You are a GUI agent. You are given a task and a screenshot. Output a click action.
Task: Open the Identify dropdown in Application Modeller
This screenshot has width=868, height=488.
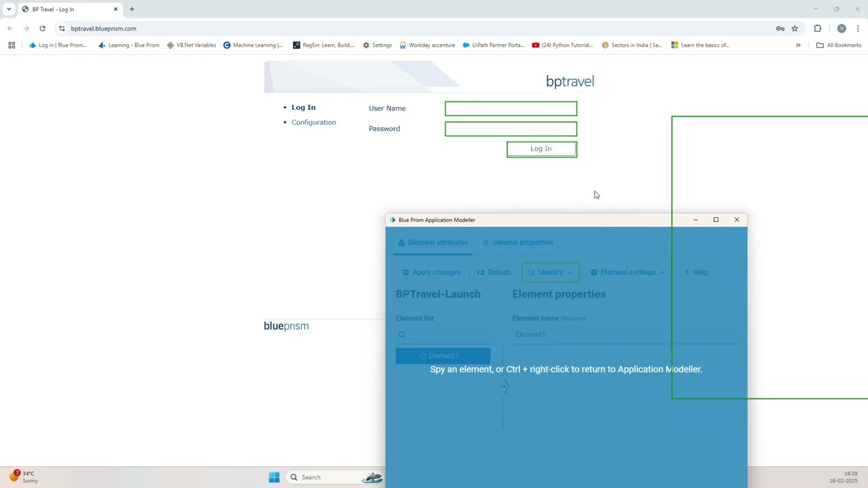(x=550, y=272)
